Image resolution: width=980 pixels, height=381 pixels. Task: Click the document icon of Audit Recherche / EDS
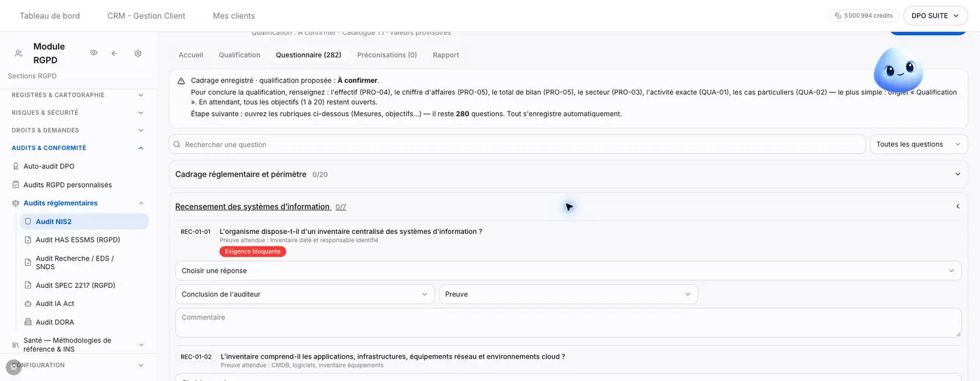coord(28,263)
